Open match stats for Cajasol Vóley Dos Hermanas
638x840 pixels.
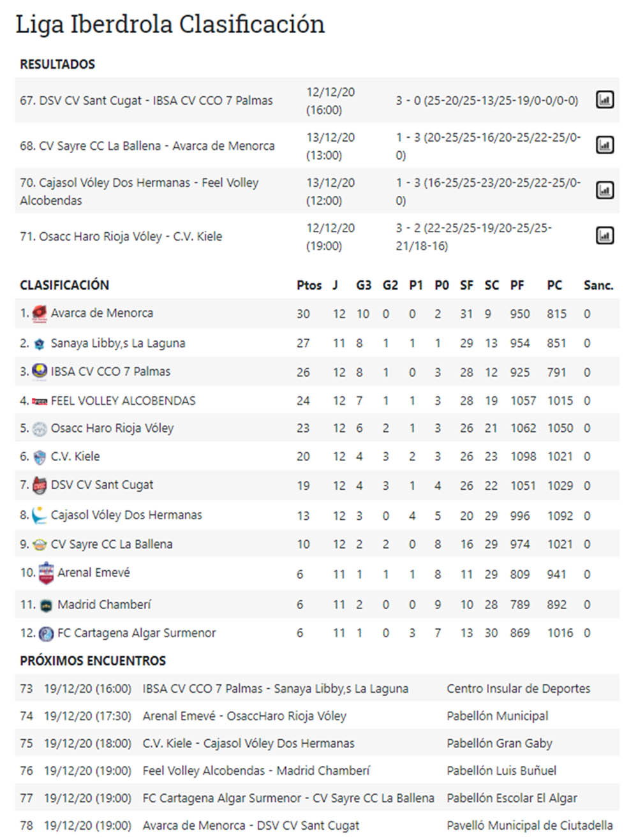coord(605,190)
